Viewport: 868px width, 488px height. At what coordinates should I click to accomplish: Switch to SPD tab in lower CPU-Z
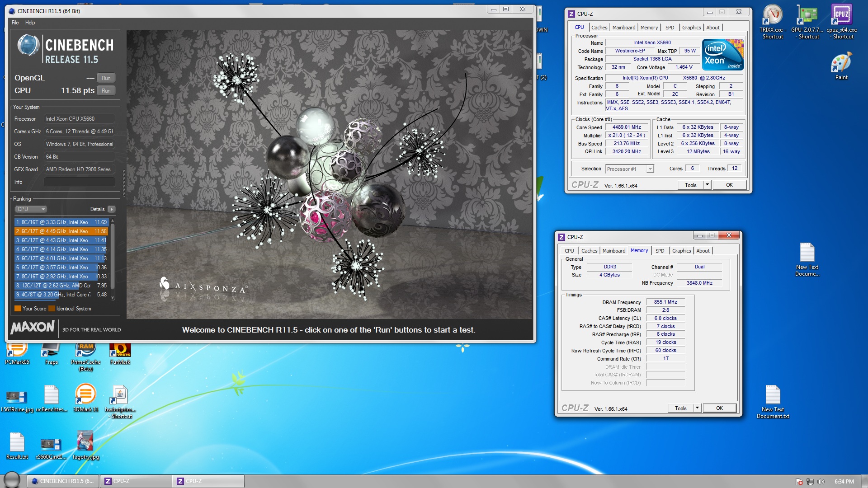[660, 251]
